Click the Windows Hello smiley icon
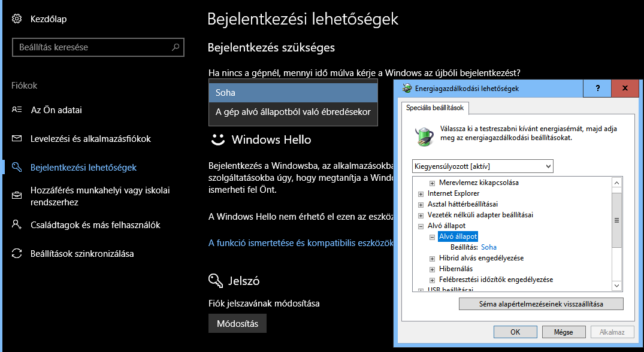This screenshot has height=352, width=644. [217, 139]
